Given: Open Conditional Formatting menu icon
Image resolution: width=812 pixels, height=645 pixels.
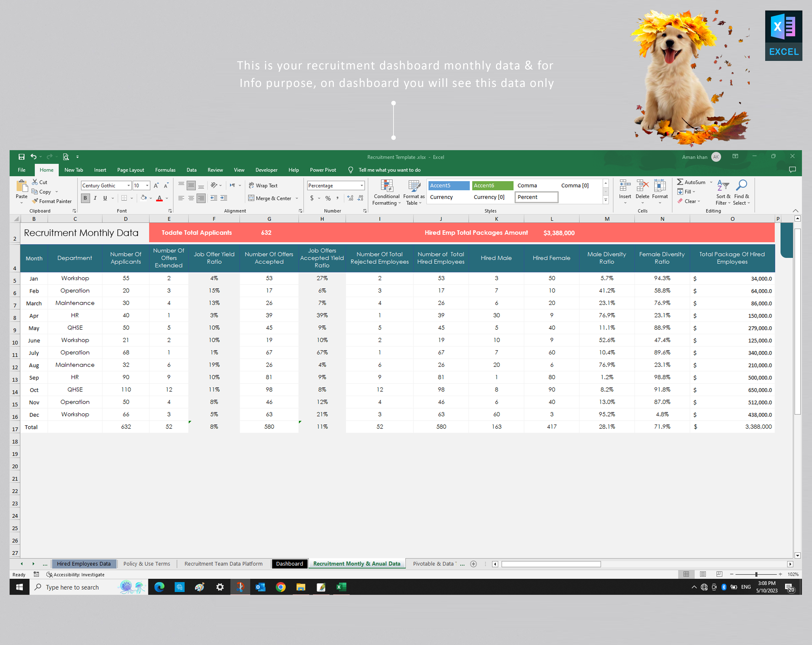Looking at the screenshot, I should coord(387,186).
